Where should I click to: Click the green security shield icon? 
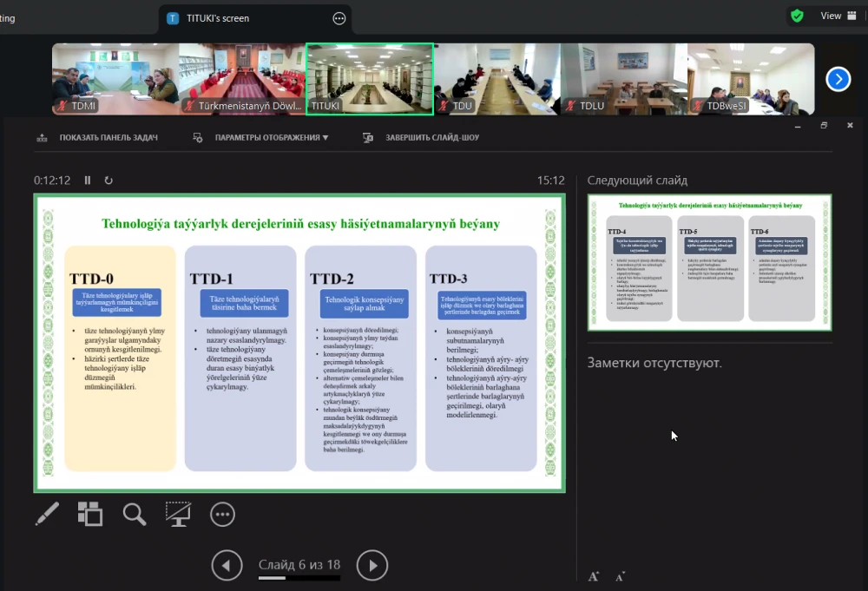(x=797, y=16)
